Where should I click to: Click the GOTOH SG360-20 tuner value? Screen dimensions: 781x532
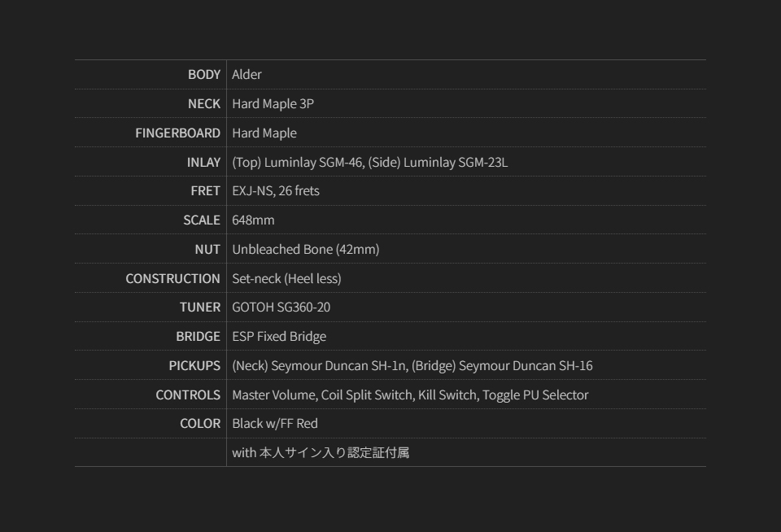pyautogui.click(x=281, y=307)
